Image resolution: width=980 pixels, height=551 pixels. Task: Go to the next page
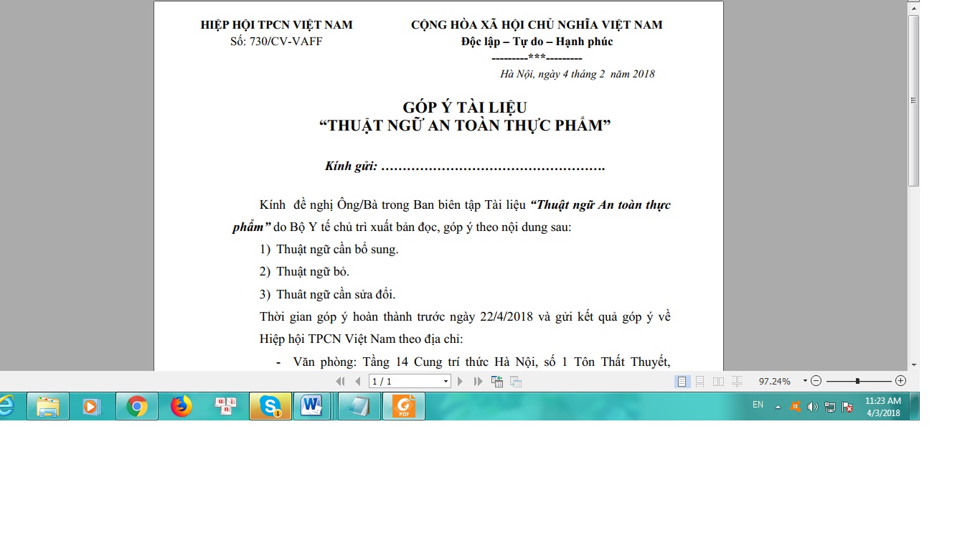click(x=461, y=382)
